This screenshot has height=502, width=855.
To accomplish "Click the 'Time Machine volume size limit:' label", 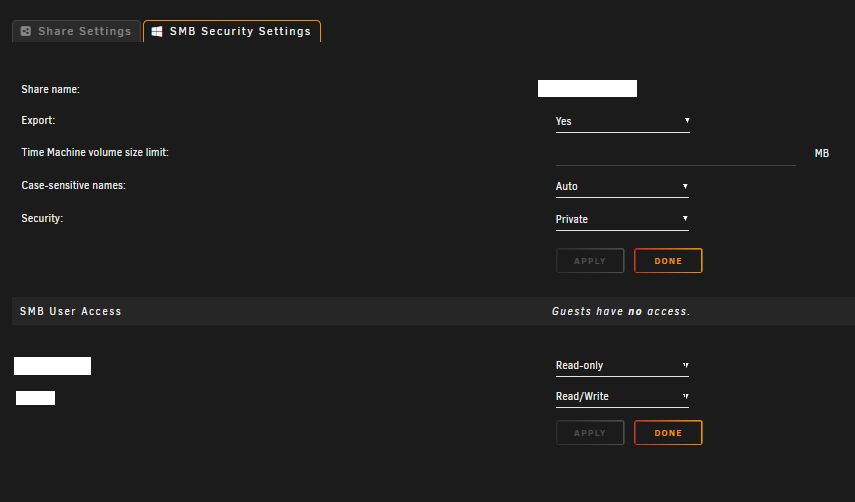I will pyautogui.click(x=95, y=153).
